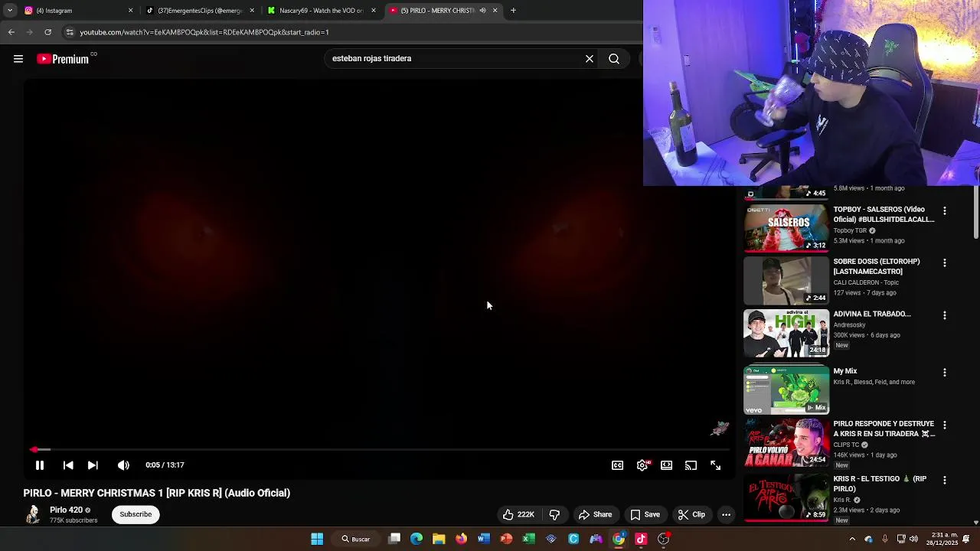Play KRIS R - EL TESTIGO thumbnail
980x551 pixels.
tap(786, 498)
